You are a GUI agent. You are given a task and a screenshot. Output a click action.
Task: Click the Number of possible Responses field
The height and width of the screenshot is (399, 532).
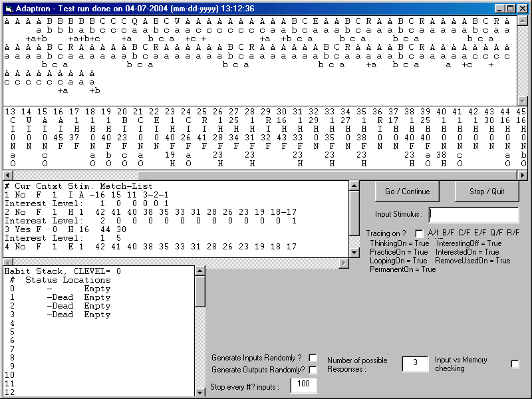click(x=415, y=364)
